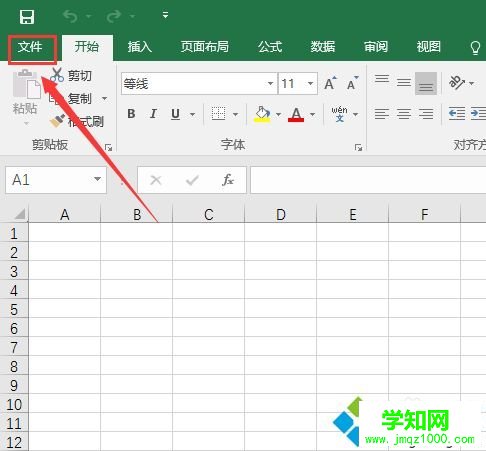Click Top Align icon
Viewport: 486px width, 451px height.
tap(382, 80)
